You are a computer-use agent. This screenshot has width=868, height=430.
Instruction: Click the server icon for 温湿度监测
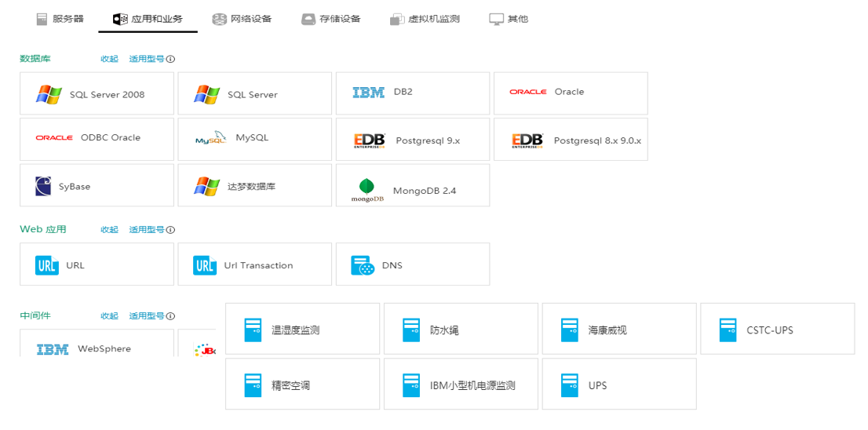pos(253,330)
